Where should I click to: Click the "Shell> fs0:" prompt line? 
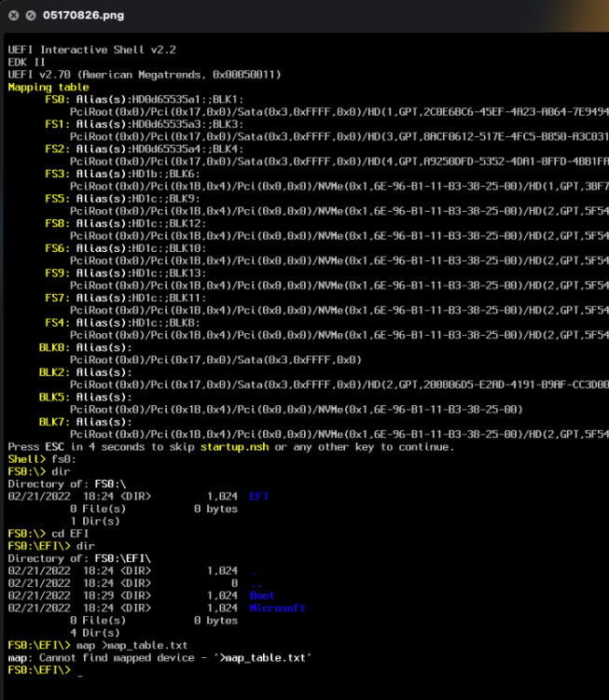(42, 459)
